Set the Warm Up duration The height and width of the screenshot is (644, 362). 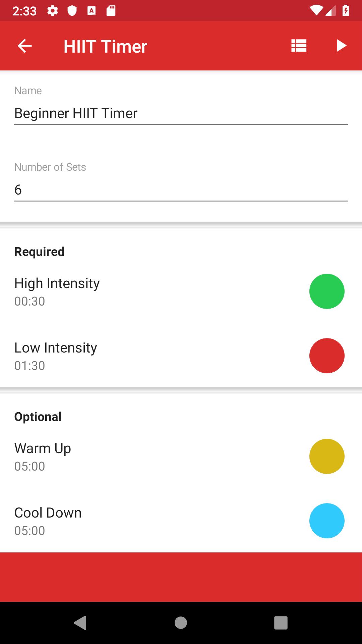click(29, 466)
